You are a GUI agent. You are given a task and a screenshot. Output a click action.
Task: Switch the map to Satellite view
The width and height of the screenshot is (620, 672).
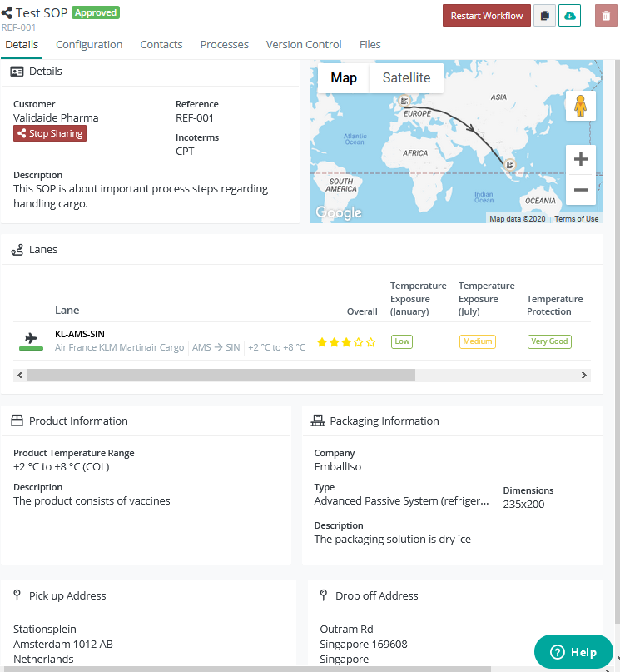(406, 77)
